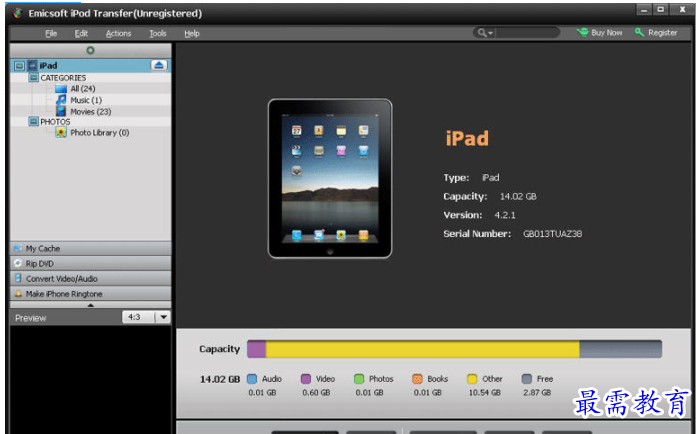
Task: Click the blue Audio legend swatch
Action: tap(252, 379)
